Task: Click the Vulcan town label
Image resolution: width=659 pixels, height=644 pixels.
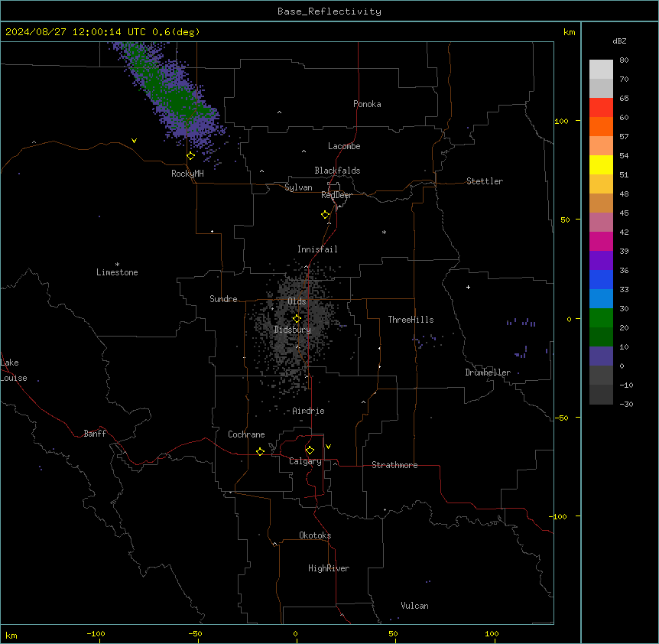Action: 414,606
